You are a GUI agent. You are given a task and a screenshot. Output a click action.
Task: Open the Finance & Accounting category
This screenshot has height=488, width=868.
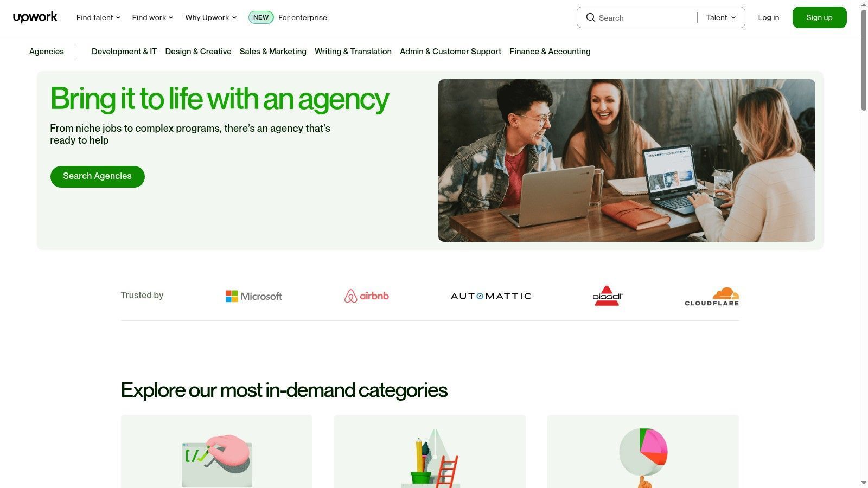tap(550, 52)
